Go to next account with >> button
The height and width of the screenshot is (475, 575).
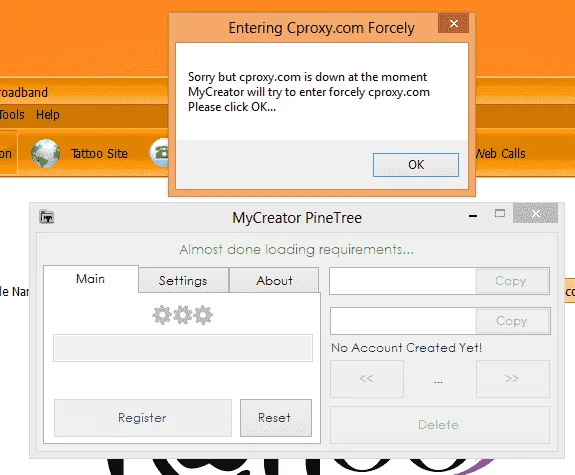click(513, 379)
